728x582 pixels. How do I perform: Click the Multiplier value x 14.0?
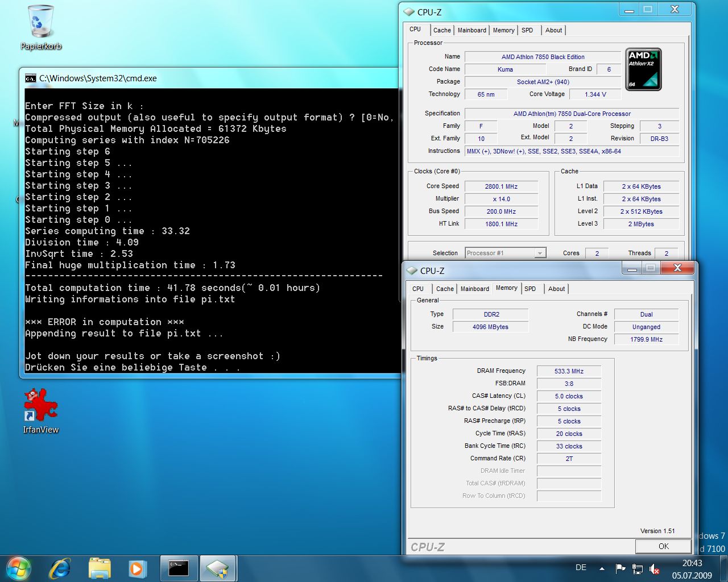click(501, 199)
